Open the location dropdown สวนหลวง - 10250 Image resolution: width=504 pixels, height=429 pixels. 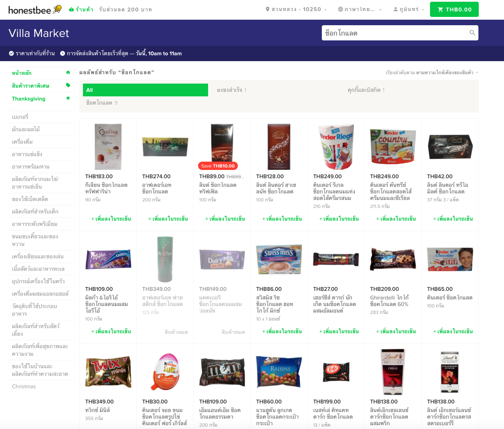[296, 9]
